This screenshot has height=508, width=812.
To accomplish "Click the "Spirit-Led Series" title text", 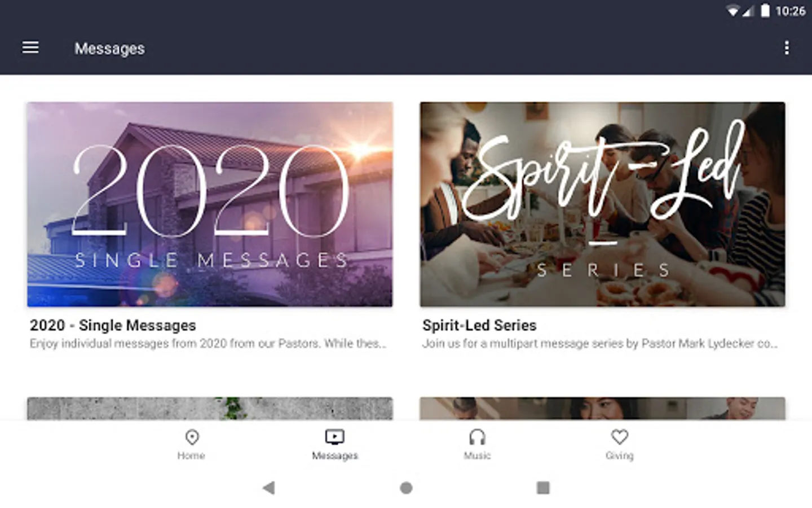I will click(x=479, y=325).
